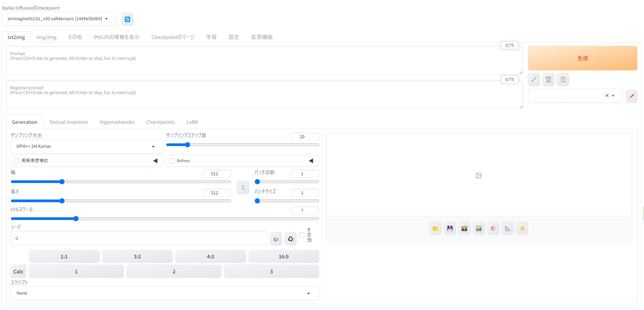Click the CFG scale value box showing 7
644x310 pixels.
[305, 210]
